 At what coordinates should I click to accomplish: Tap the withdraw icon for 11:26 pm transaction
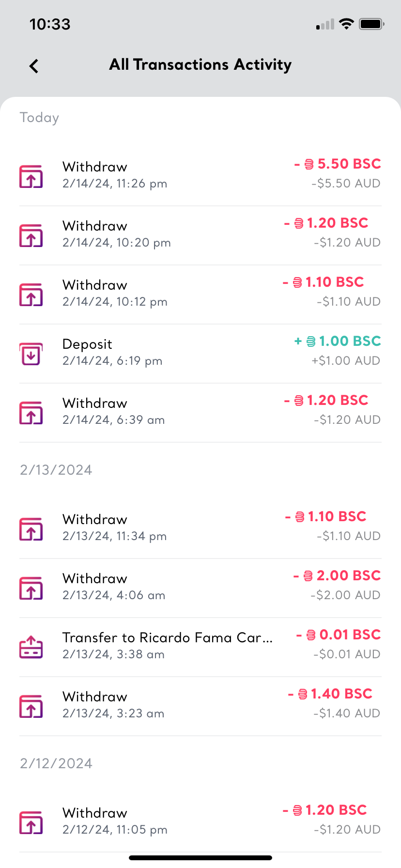31,176
